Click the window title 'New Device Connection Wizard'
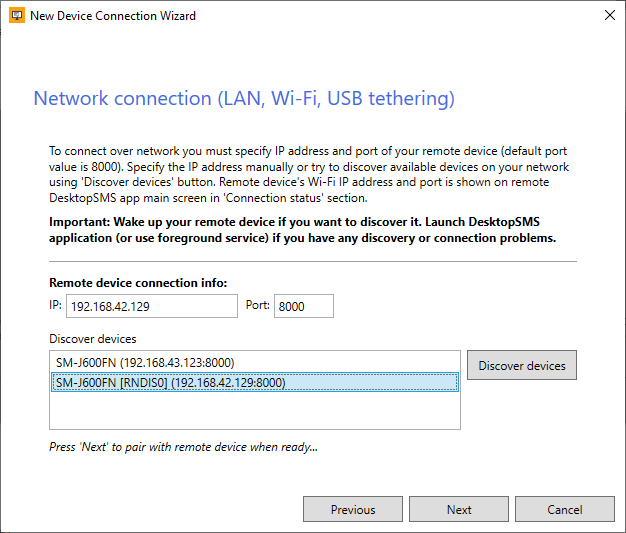 [114, 16]
